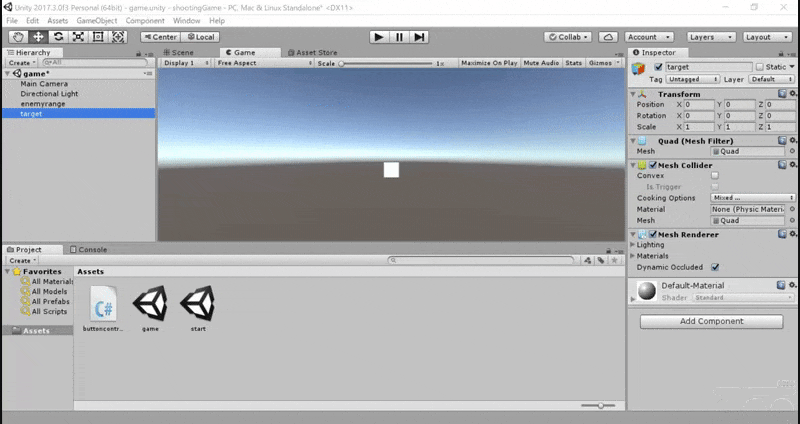This screenshot has width=800, height=424.
Task: Open the Tag dropdown
Action: tap(692, 79)
